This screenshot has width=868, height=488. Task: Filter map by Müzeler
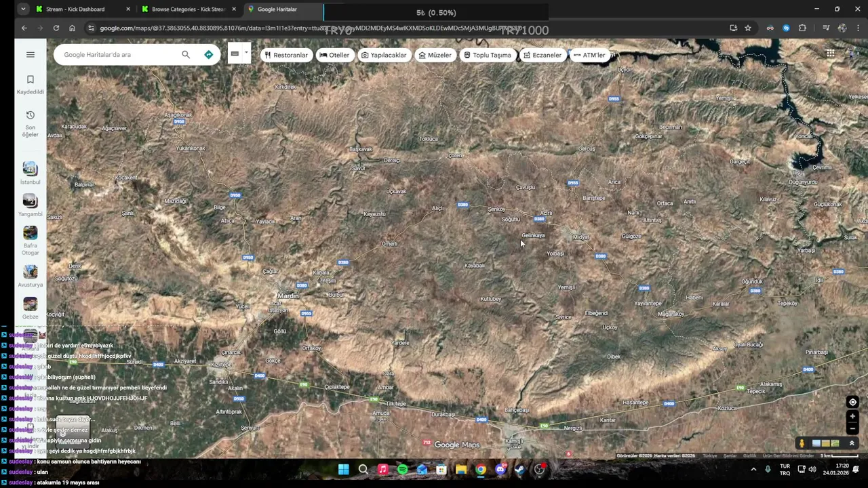coord(435,55)
